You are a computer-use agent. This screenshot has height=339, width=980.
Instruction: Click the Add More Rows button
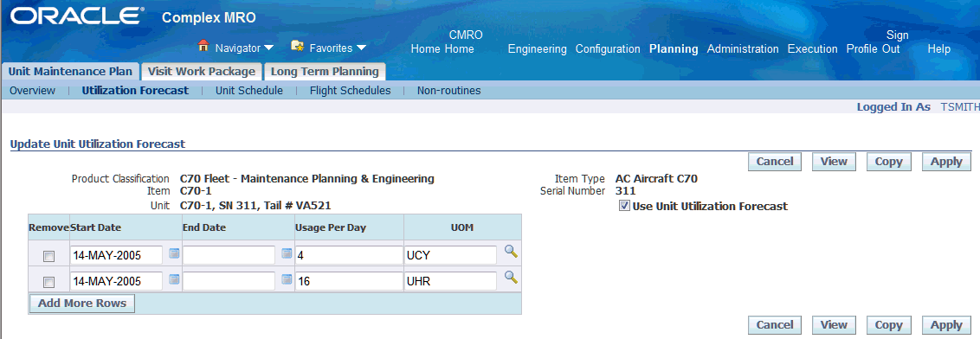point(82,304)
